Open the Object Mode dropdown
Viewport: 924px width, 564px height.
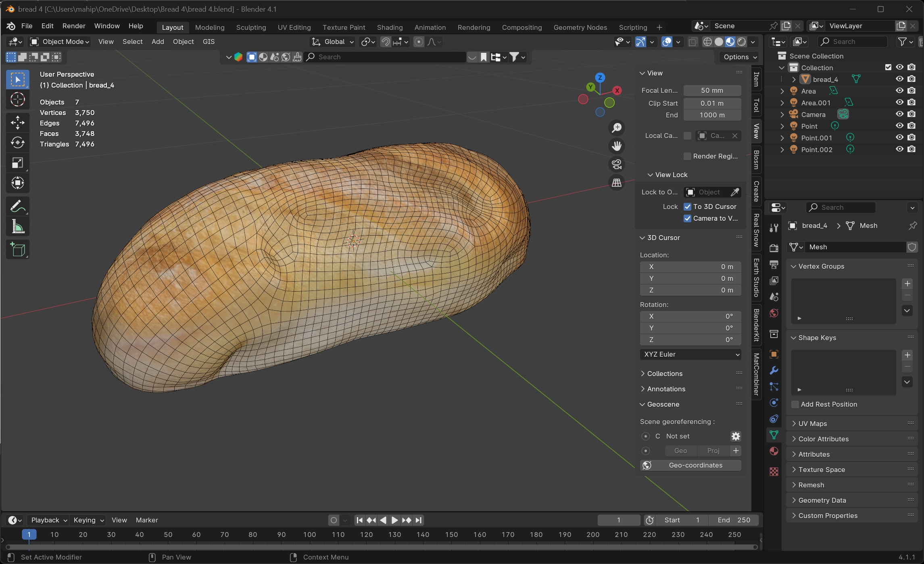60,42
